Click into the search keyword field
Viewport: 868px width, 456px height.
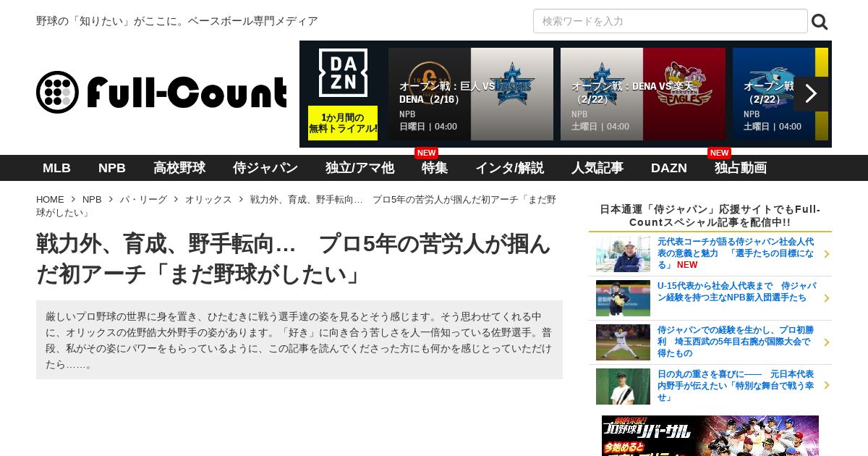[x=671, y=21]
